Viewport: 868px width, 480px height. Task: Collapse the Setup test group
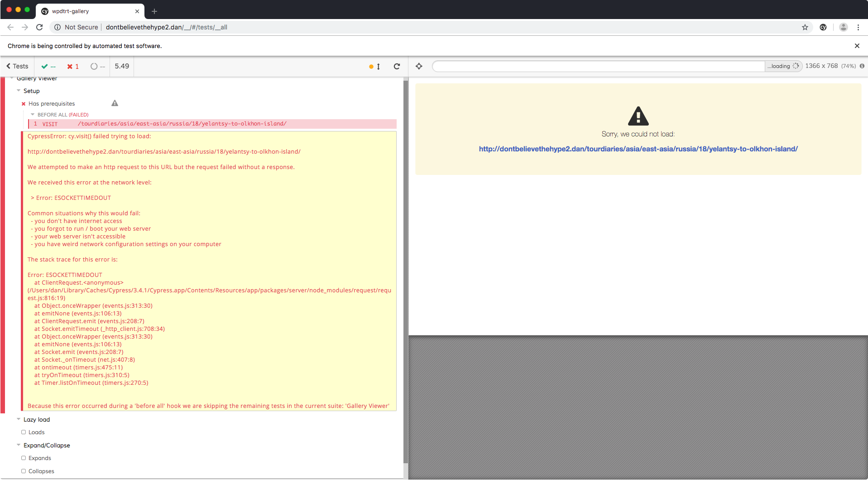pyautogui.click(x=18, y=91)
